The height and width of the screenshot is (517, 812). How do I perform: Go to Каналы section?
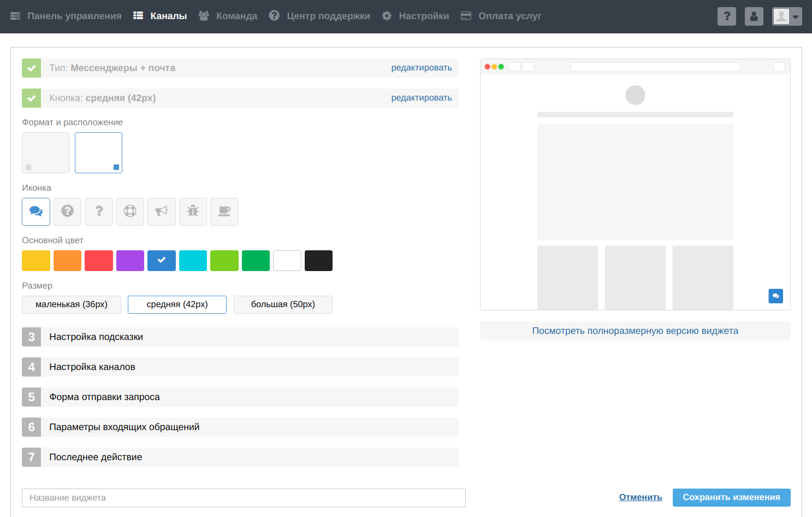tap(160, 16)
